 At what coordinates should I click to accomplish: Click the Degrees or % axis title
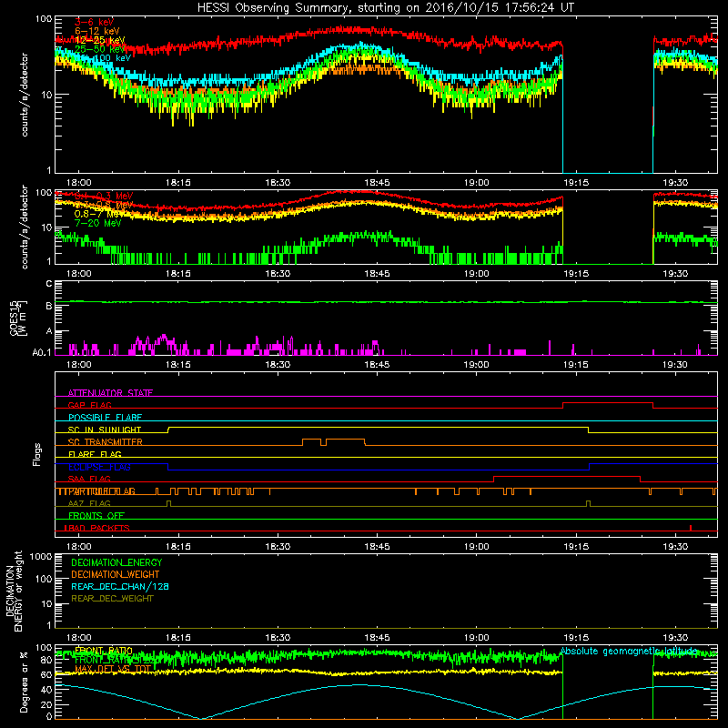click(24, 682)
